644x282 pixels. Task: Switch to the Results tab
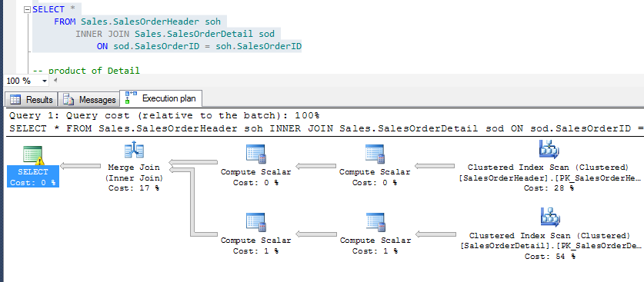click(x=32, y=100)
